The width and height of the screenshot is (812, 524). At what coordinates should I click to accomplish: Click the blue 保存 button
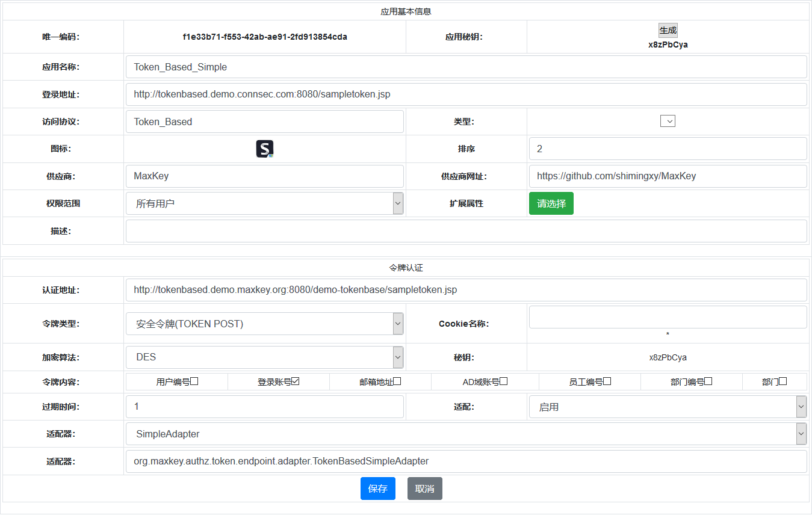point(377,489)
